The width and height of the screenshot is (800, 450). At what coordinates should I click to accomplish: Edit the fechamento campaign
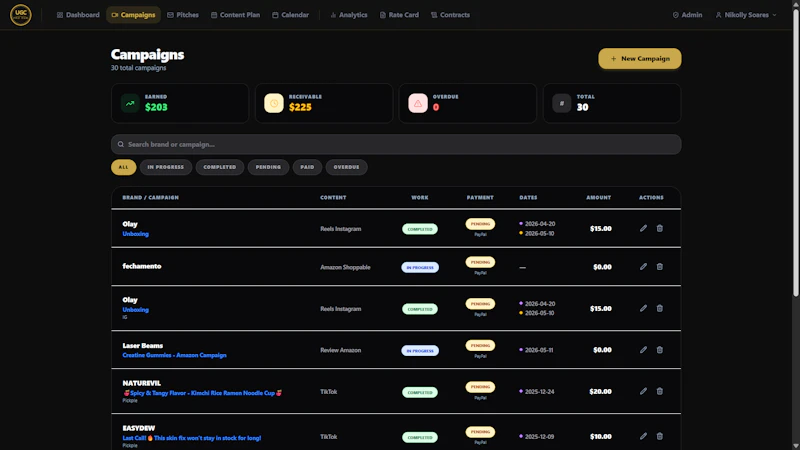click(643, 267)
